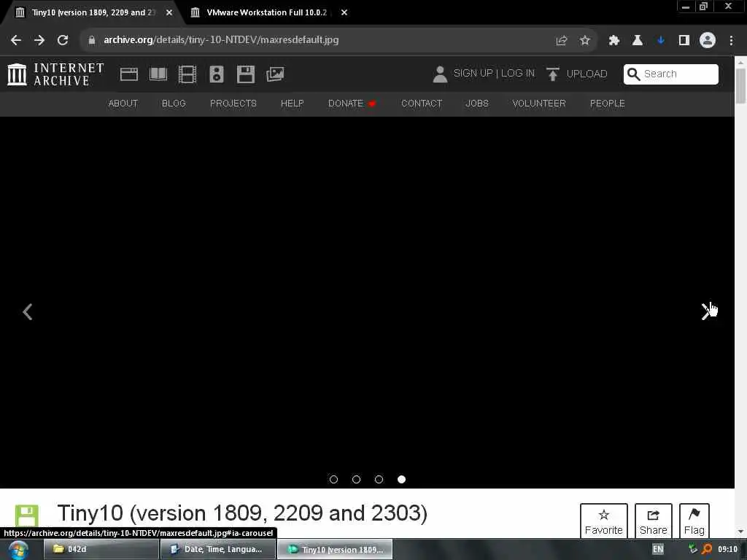Open the 042d folder taskbar item
Viewport: 747px width, 560px height.
pyautogui.click(x=101, y=549)
